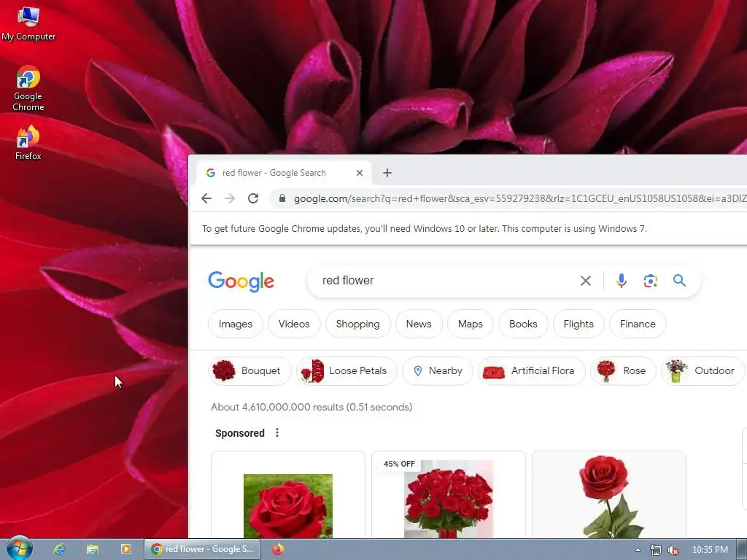Switch to Books results
The image size is (747, 560).
coord(523,324)
